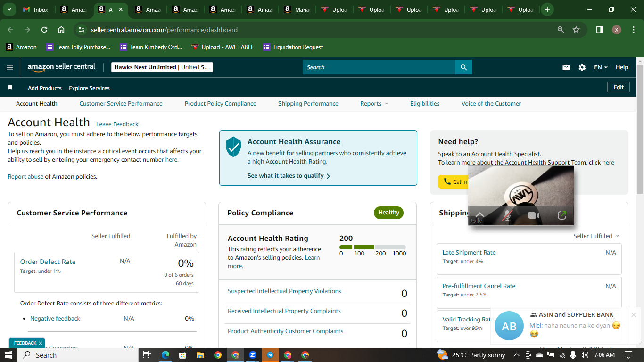Open the EN language dropdown

[601, 67]
